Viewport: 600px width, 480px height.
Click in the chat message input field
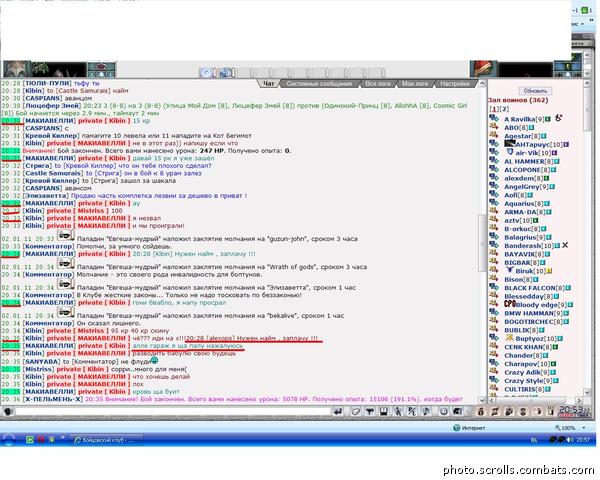(x=172, y=411)
